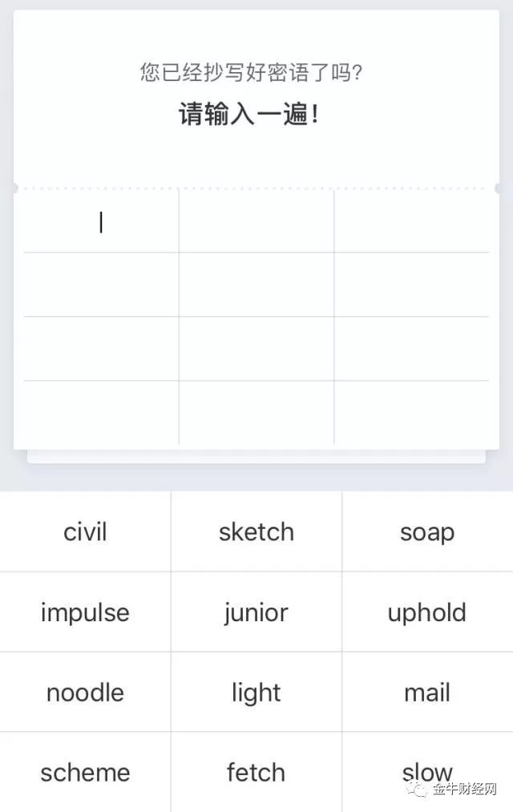Choose the word "slow"
513x812 pixels.
coord(427,773)
